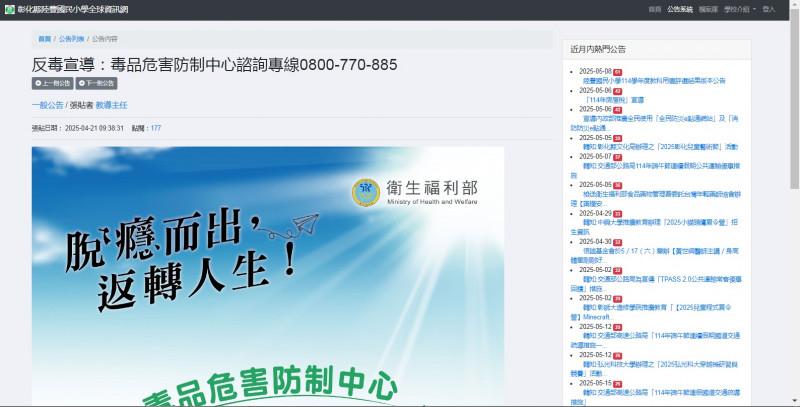The height and width of the screenshot is (407, 800).
Task: Click the 首頁 breadcrumb link
Action: [44, 39]
